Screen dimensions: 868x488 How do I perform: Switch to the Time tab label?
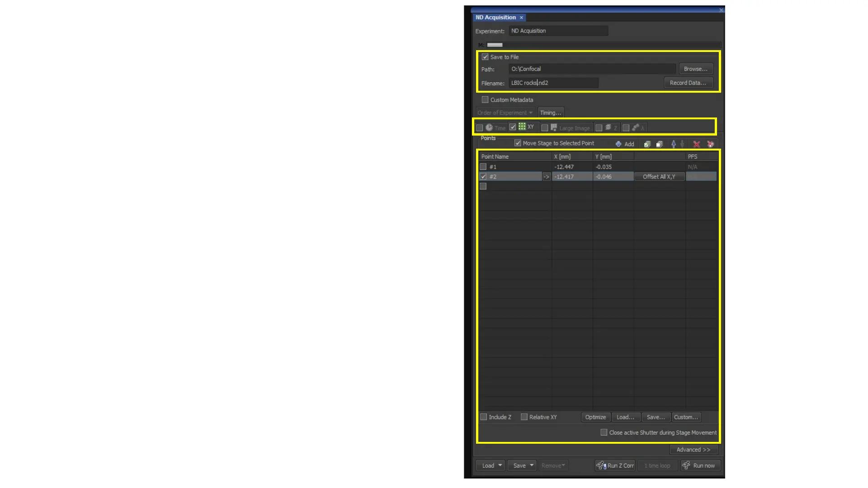coord(500,128)
